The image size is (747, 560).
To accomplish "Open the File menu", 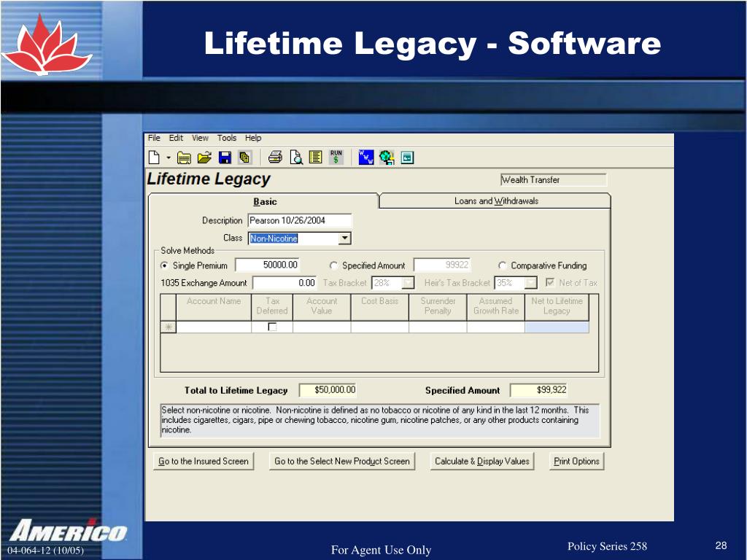I will (x=154, y=138).
